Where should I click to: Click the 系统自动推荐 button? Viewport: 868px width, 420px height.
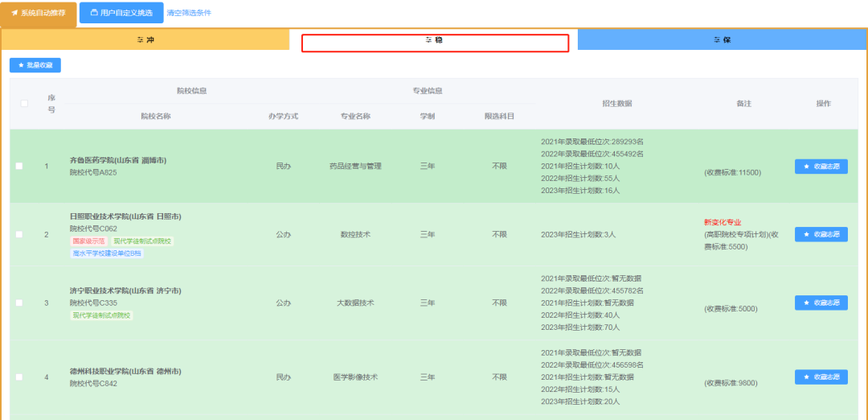(39, 13)
